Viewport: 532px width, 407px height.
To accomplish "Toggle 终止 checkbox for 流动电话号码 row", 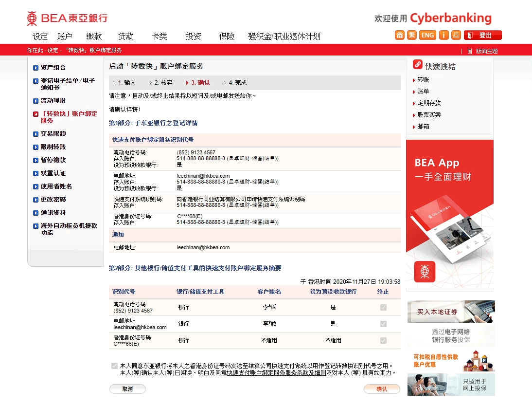I will click(383, 308).
